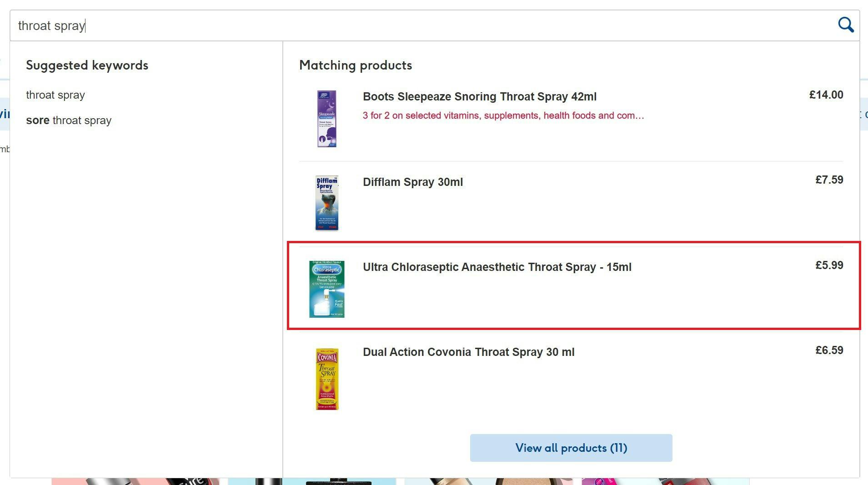This screenshot has width=868, height=485.
Task: Click the 3 for 2 vitamins offer text
Action: click(503, 115)
